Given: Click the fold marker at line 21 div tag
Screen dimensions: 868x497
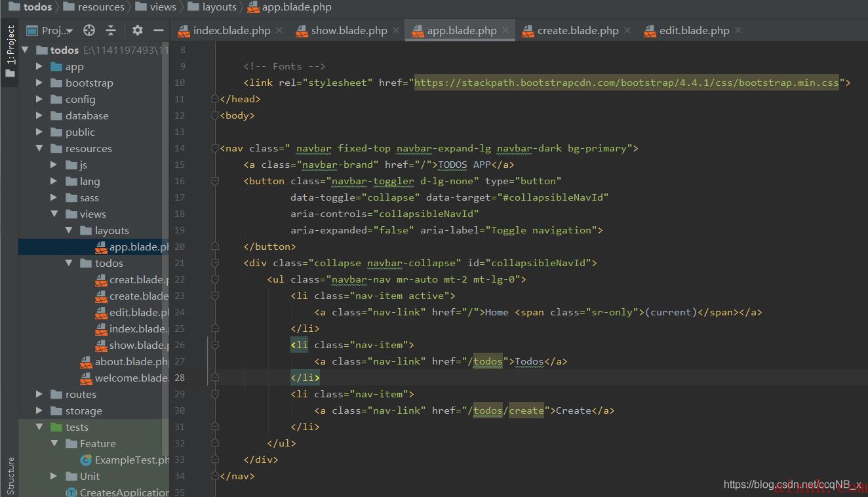Looking at the screenshot, I should click(x=214, y=263).
